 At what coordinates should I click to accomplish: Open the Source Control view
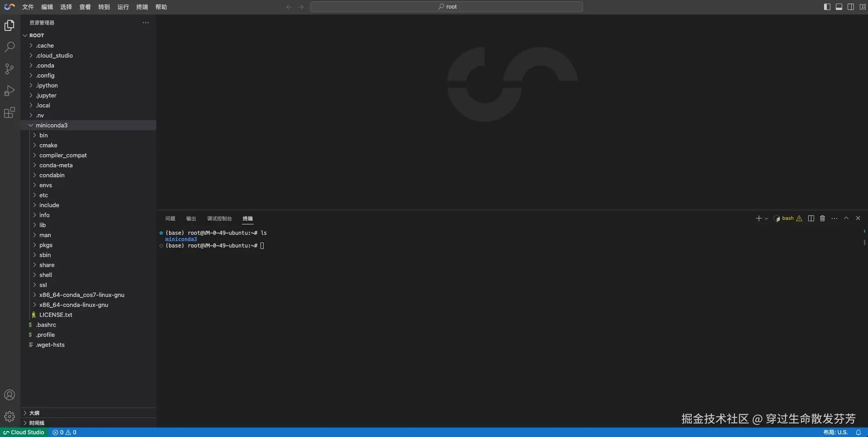point(10,69)
